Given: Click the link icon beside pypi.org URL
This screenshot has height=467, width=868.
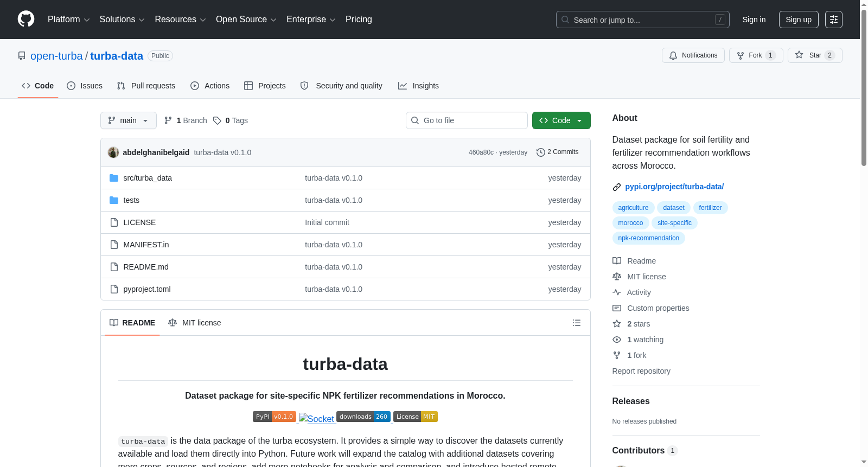Looking at the screenshot, I should tap(617, 187).
